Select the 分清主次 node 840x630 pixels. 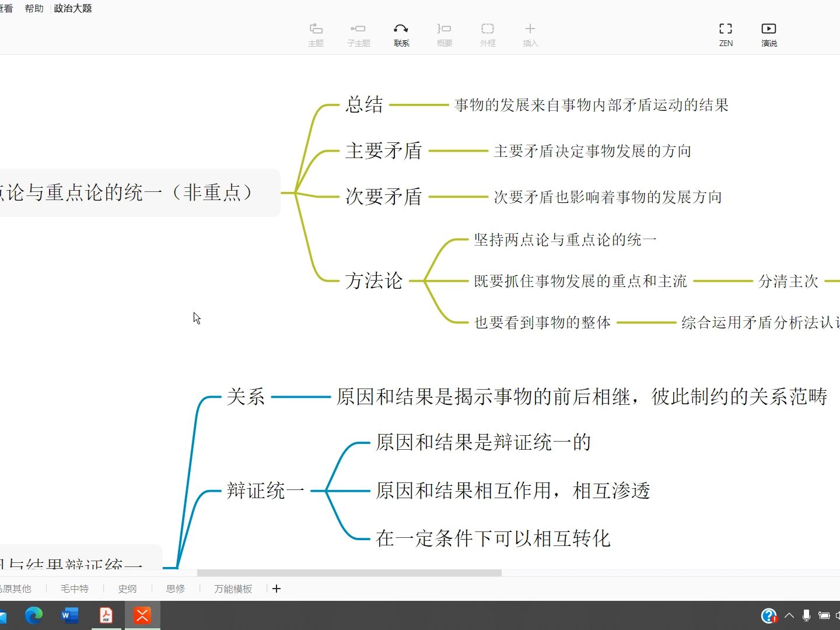coord(788,281)
